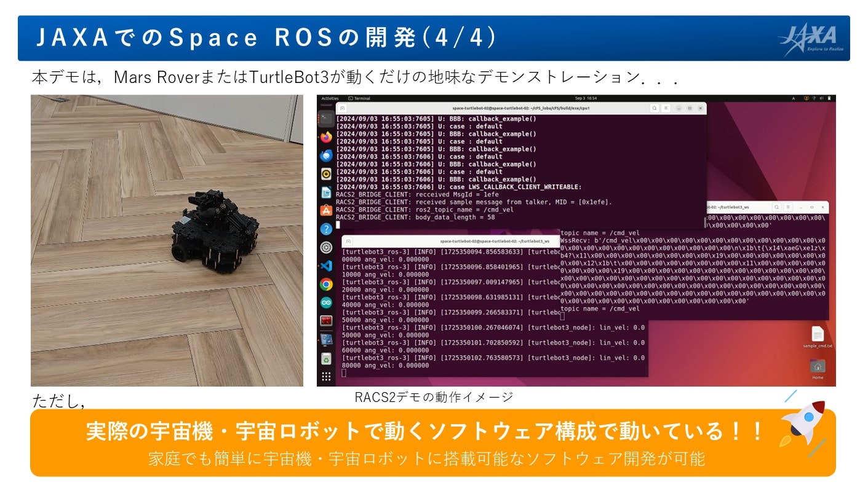The width and height of the screenshot is (868, 488).
Task: Open the Trash icon in the dock
Action: pyautogui.click(x=326, y=358)
